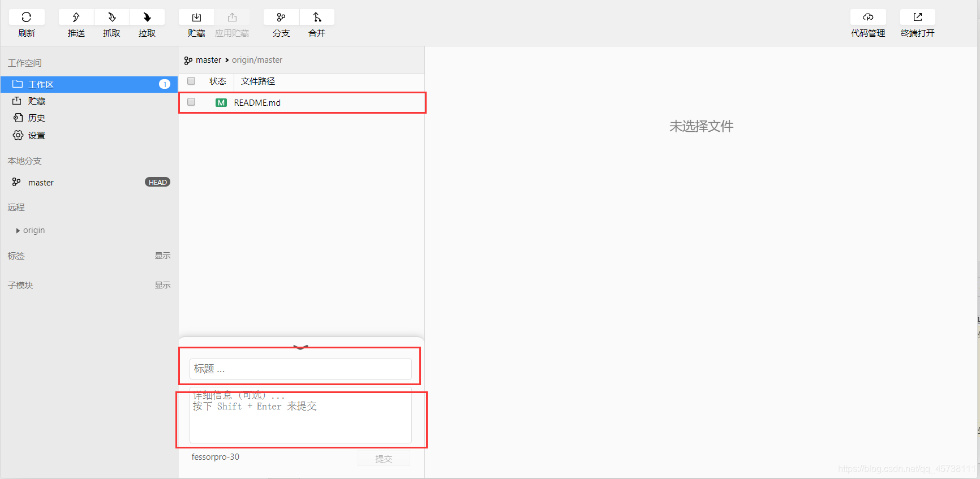The image size is (980, 479).
Task: Expand the origin remote tree
Action: pos(18,231)
